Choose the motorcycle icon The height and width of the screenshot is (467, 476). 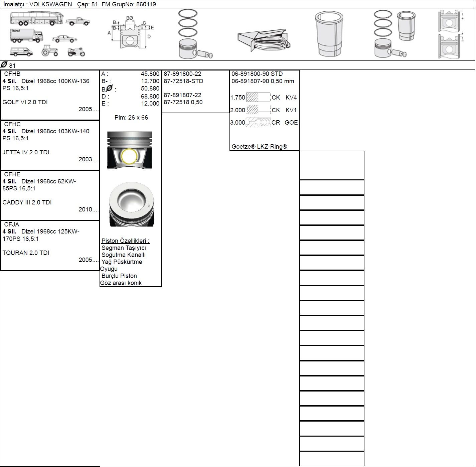pyautogui.click(x=76, y=52)
